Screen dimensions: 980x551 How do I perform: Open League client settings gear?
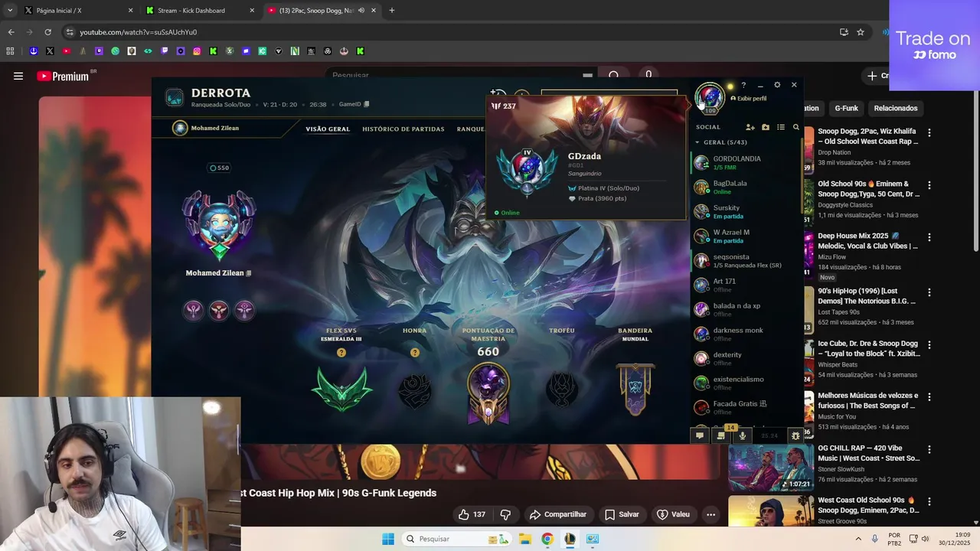pyautogui.click(x=777, y=85)
